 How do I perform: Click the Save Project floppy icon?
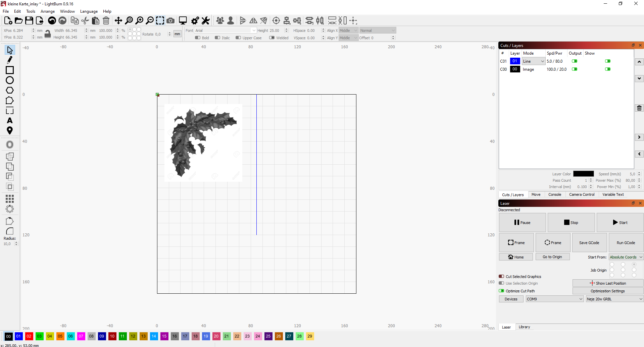(29, 21)
